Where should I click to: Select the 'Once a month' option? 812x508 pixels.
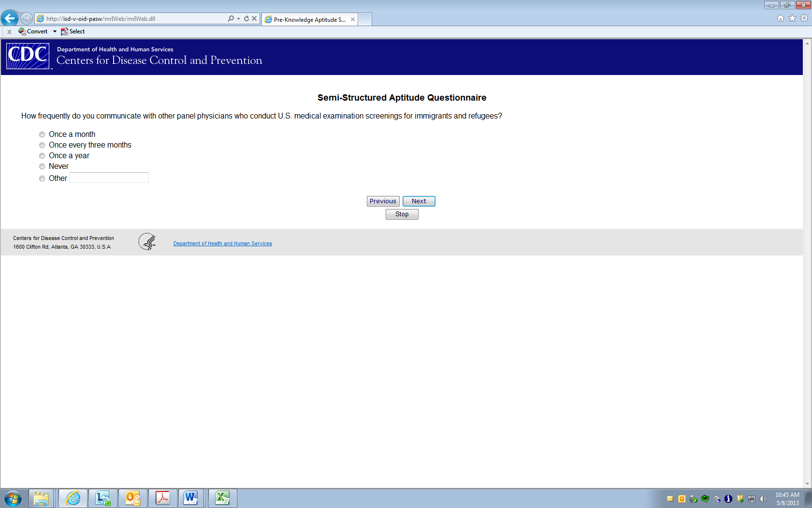pyautogui.click(x=42, y=134)
